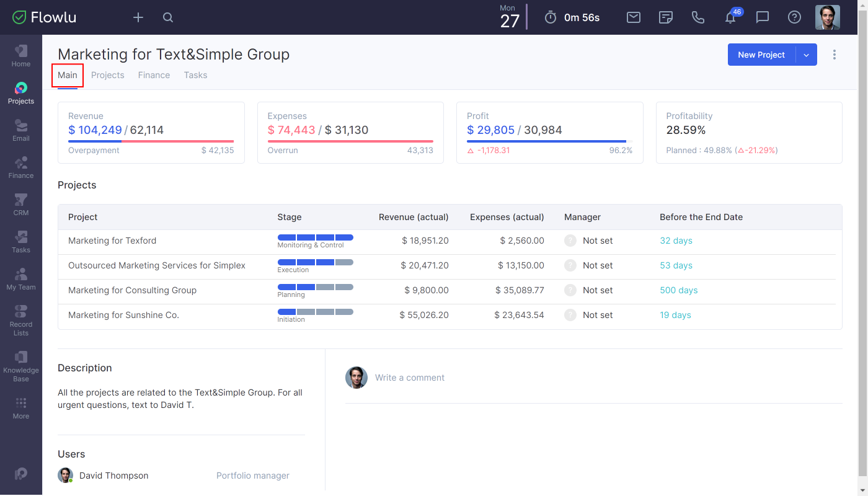Click user David Thompson
868x496 pixels.
pyautogui.click(x=113, y=476)
